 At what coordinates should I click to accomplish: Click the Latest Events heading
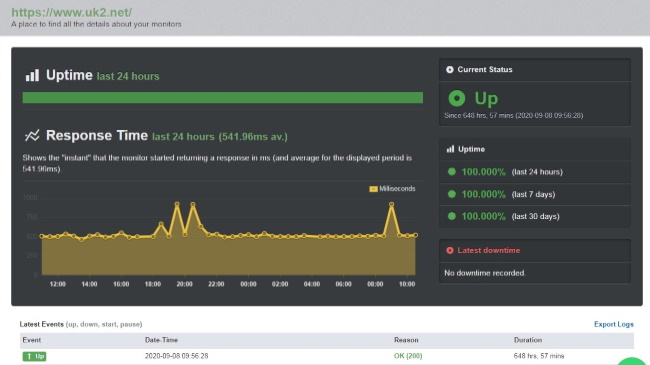(41, 324)
